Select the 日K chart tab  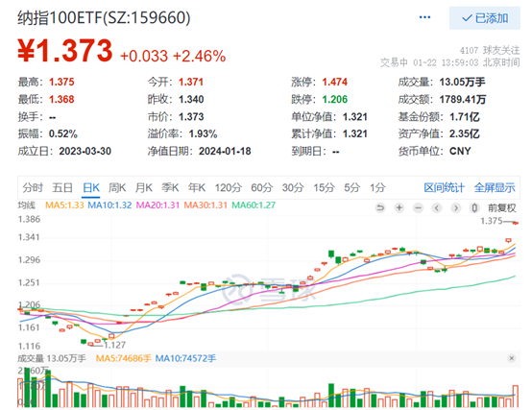coord(91,187)
